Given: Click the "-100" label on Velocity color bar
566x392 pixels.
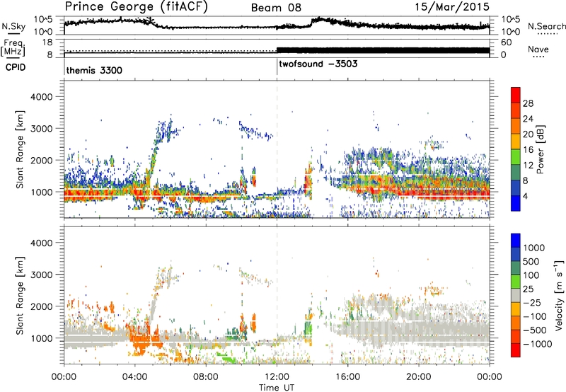Looking at the screenshot, I should (x=535, y=316).
